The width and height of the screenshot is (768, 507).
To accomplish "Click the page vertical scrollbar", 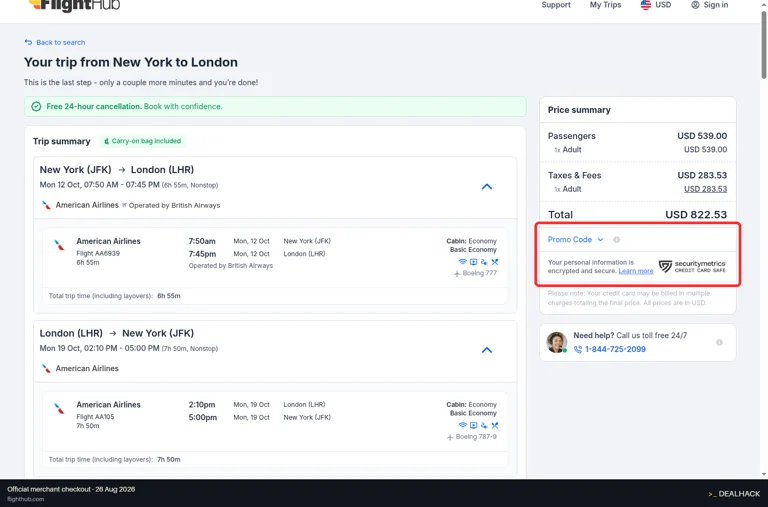I will click(x=764, y=47).
